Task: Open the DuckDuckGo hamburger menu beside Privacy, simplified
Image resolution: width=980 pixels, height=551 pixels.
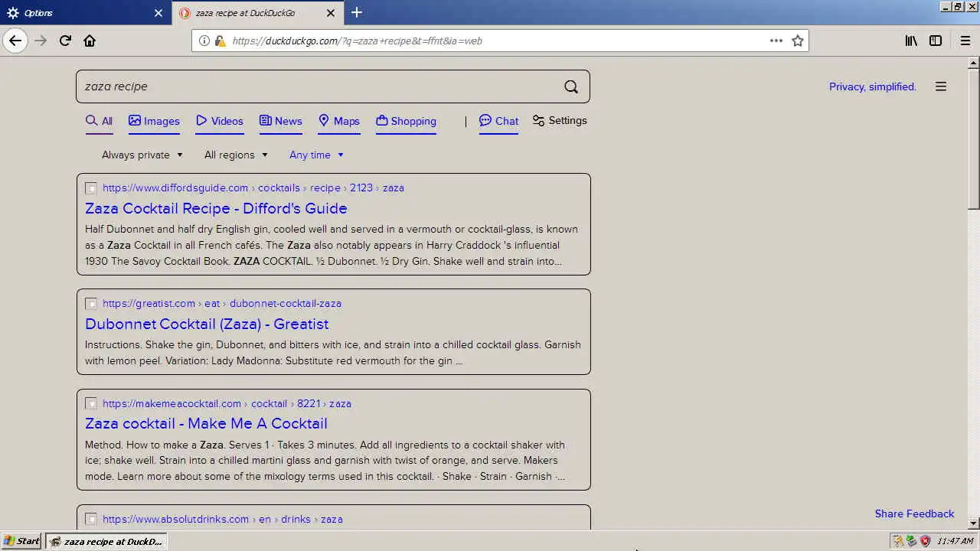Action: pyautogui.click(x=941, y=86)
